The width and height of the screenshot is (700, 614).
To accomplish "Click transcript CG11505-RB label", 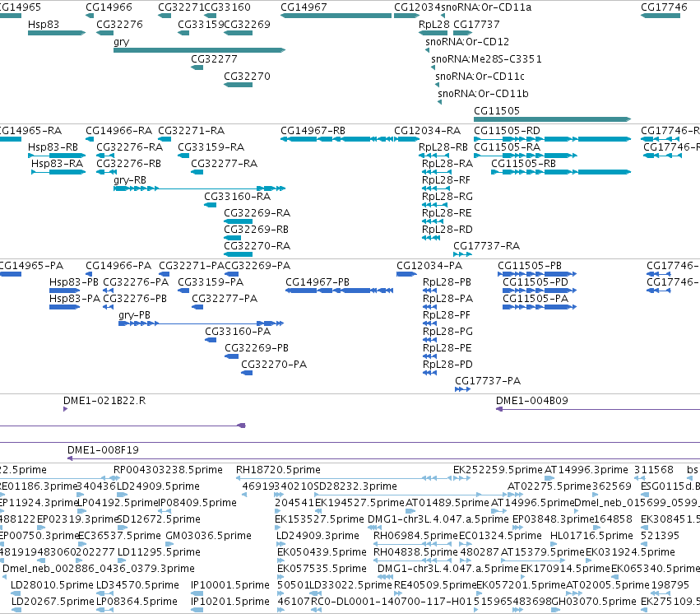I will pyautogui.click(x=523, y=164).
